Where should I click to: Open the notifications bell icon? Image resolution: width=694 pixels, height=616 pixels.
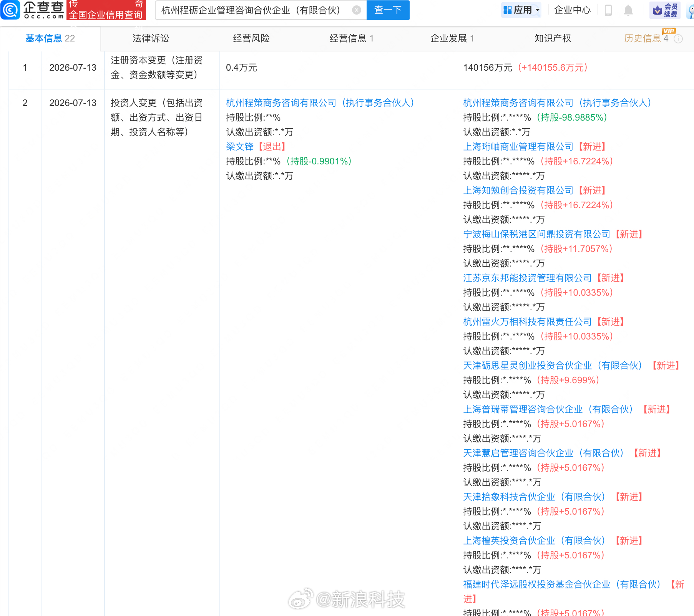(x=628, y=10)
